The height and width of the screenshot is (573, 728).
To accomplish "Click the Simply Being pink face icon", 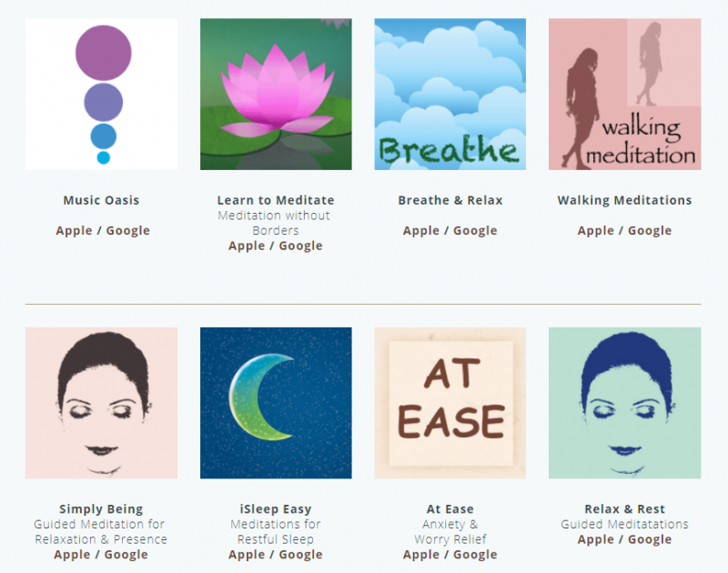I will coord(101,403).
